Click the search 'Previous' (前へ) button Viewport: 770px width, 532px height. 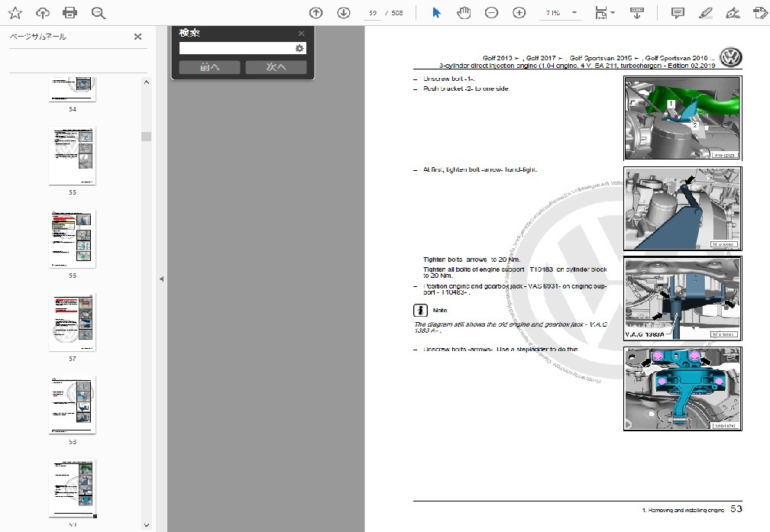tap(209, 67)
